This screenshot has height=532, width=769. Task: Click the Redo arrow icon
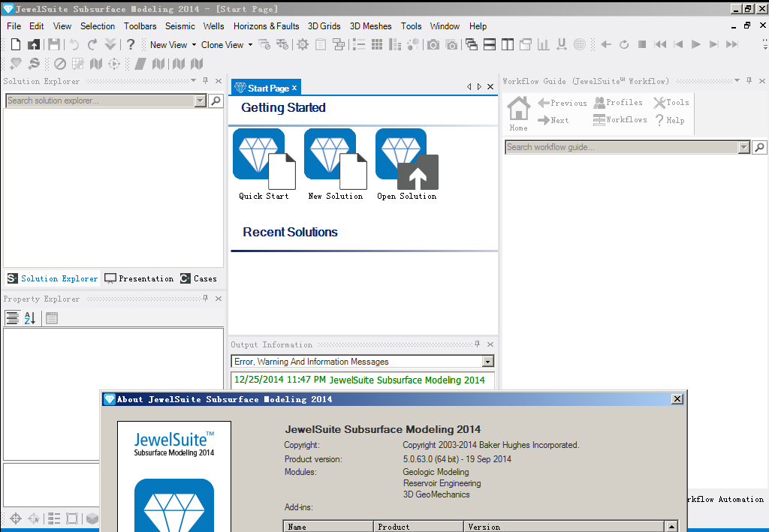(x=92, y=44)
